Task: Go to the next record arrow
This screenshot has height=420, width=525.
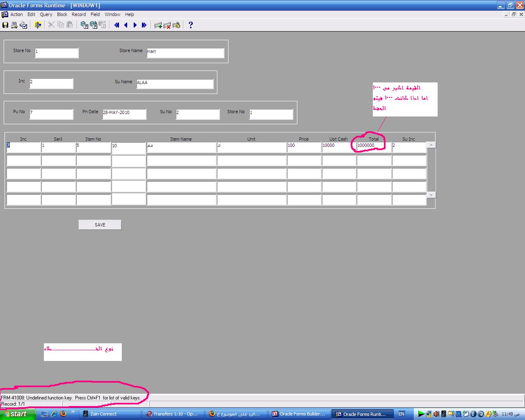Action: tap(135, 25)
